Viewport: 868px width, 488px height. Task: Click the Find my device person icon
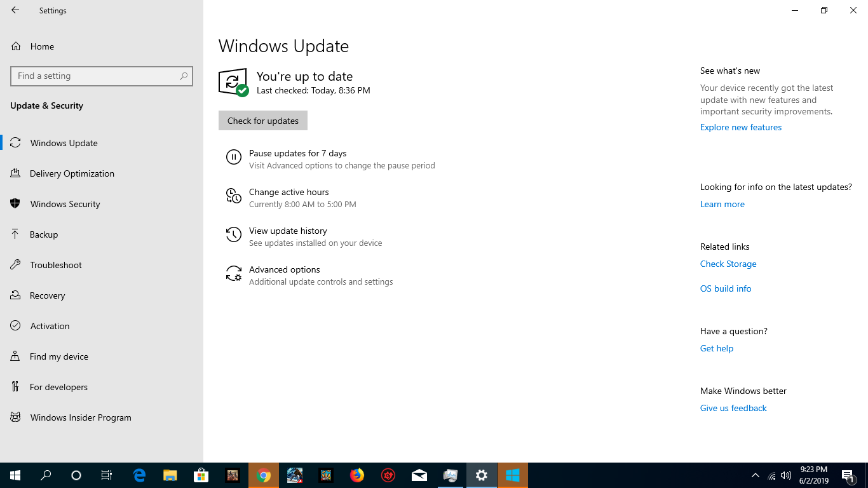click(x=16, y=356)
